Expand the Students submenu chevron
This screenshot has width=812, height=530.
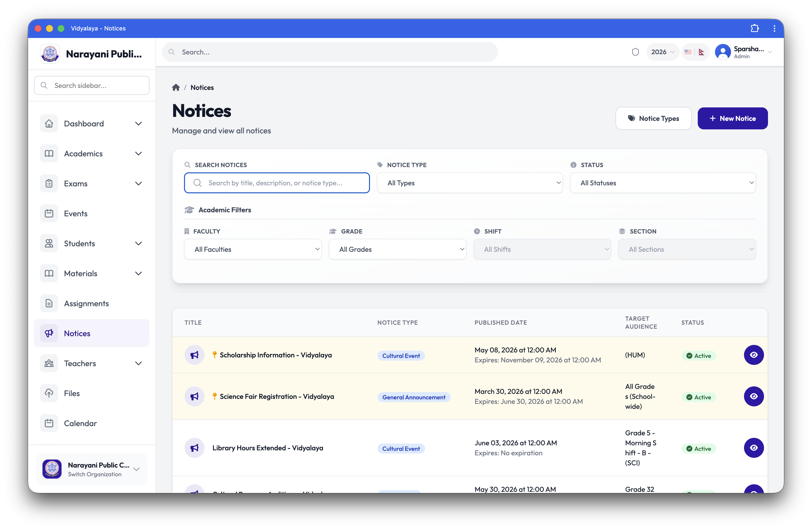[138, 243]
